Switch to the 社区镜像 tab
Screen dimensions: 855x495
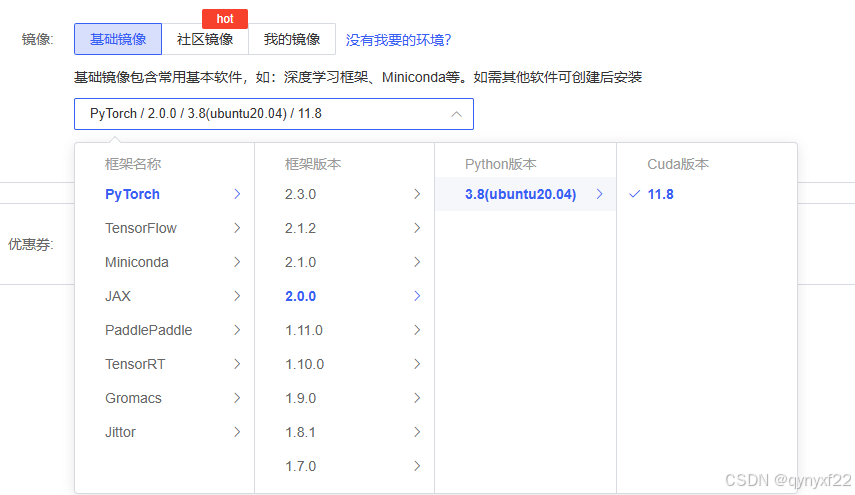tap(205, 39)
